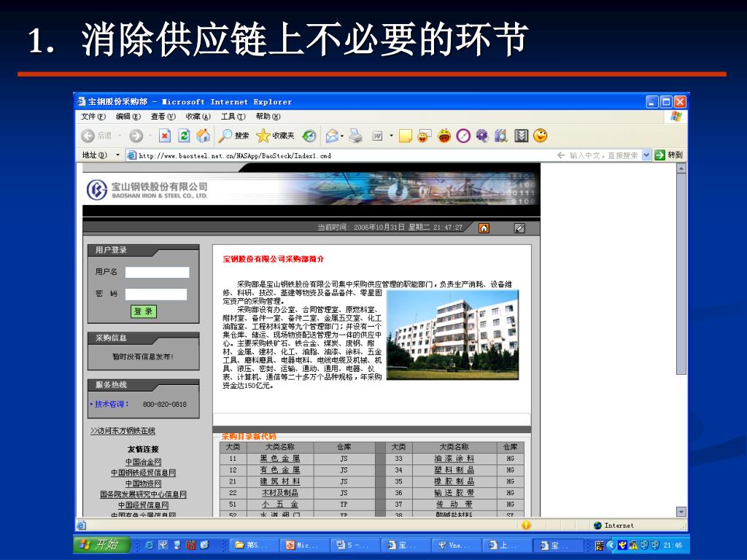747x560 pixels.
Task: Click the scrollbar down arrow
Action: pos(681,512)
